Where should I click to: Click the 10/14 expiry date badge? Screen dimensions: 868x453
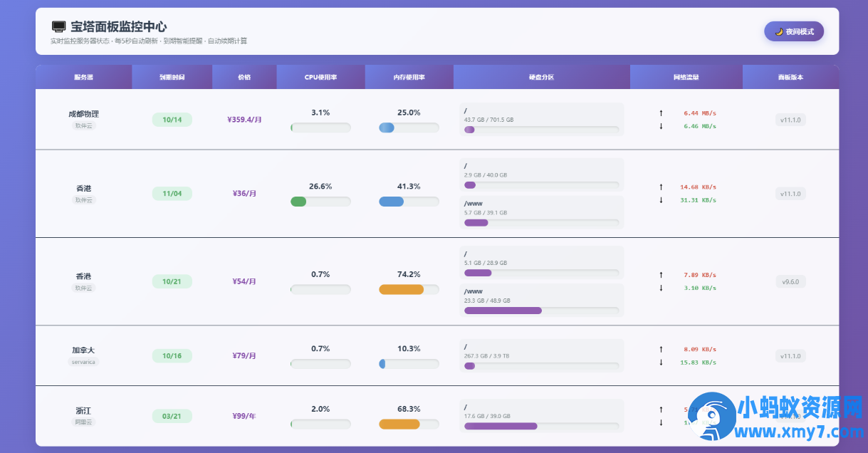172,120
